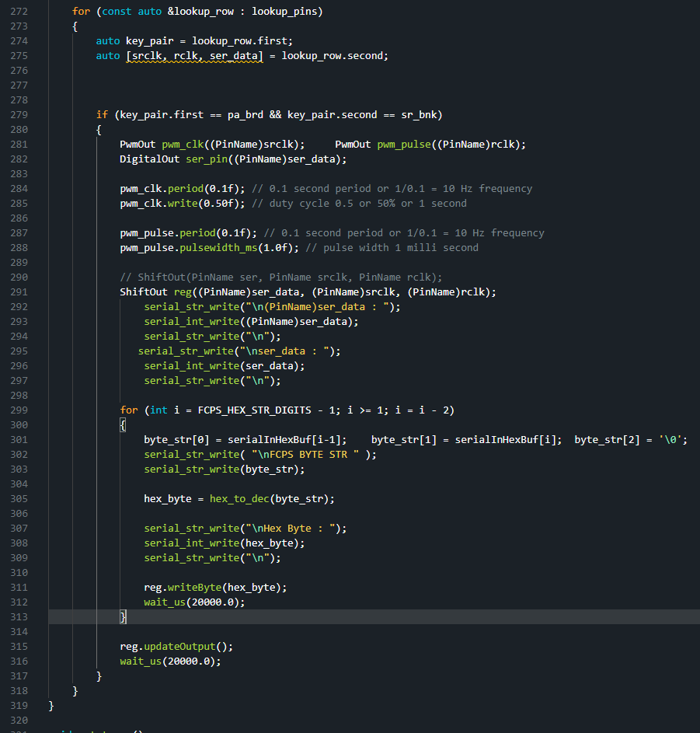Click 'pwm_pulse' PwmOut declaration on line 281
Image resolution: width=700 pixels, height=733 pixels.
(x=404, y=145)
